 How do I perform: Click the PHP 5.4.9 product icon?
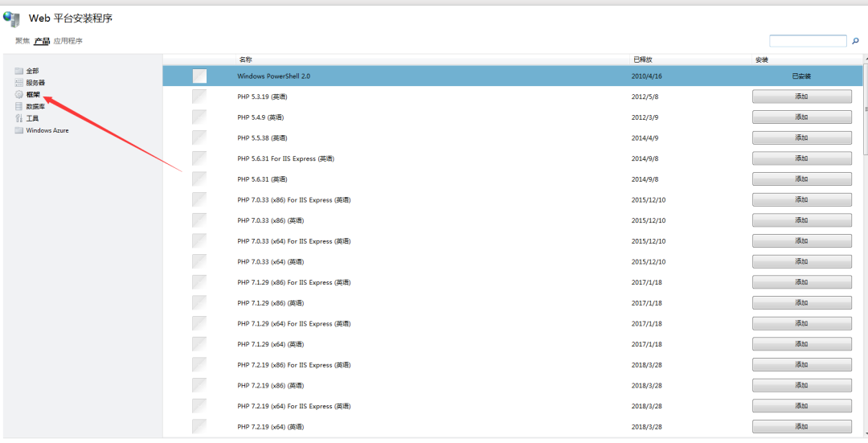click(199, 117)
